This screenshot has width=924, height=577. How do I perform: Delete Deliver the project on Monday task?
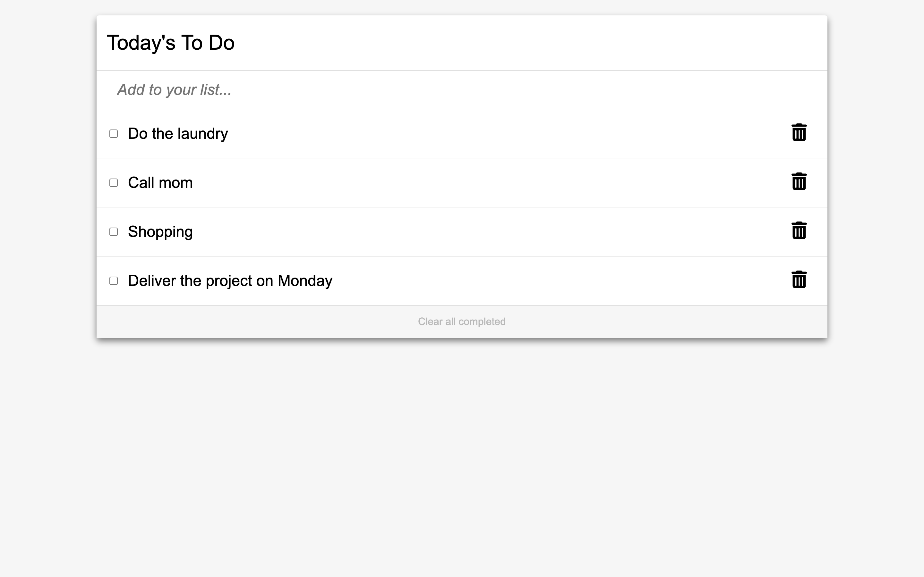pos(799,280)
